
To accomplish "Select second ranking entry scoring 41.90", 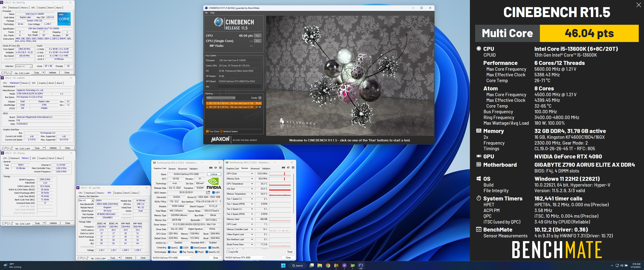I will click(234, 107).
